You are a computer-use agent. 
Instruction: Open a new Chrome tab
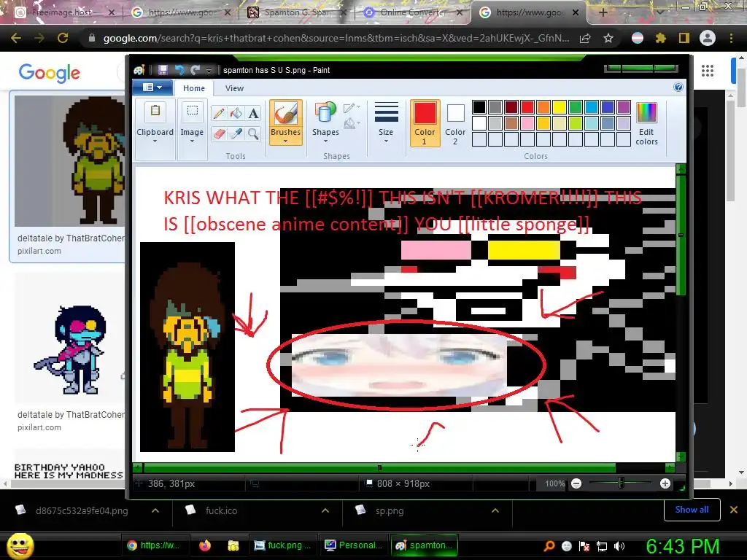pyautogui.click(x=603, y=12)
